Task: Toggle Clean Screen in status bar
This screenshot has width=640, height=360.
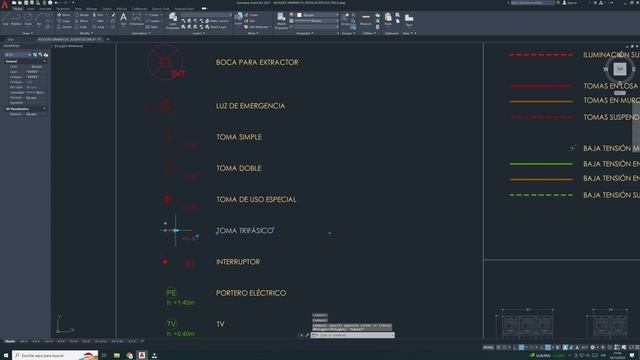Action: tap(631, 347)
